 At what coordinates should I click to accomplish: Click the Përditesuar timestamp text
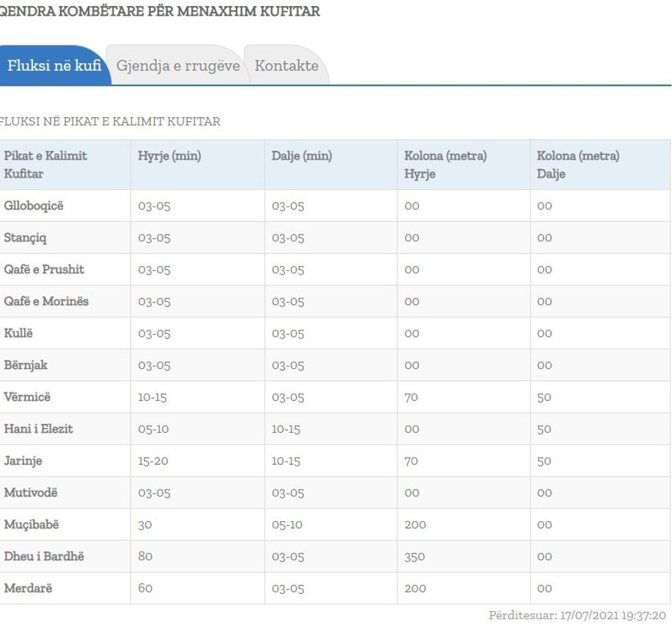(x=577, y=615)
